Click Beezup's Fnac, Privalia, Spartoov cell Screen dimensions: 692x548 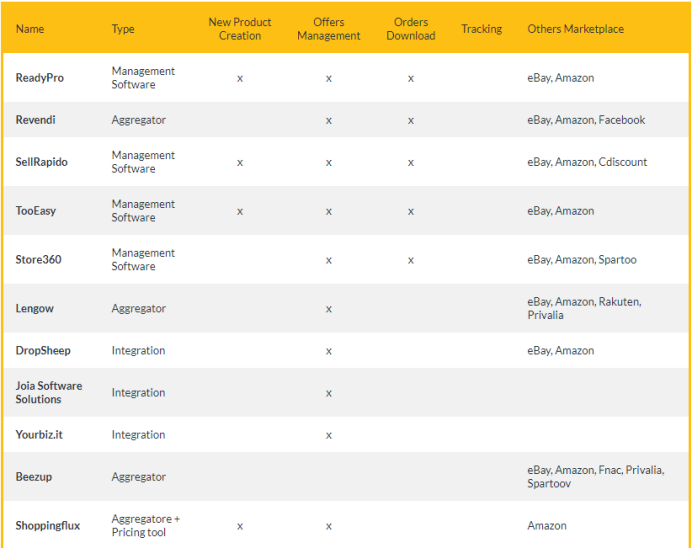click(596, 477)
